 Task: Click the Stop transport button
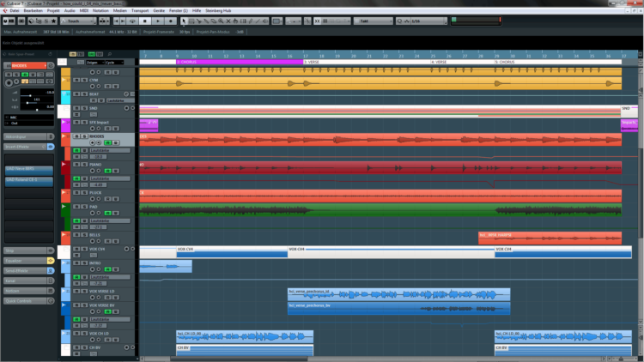[x=145, y=21]
